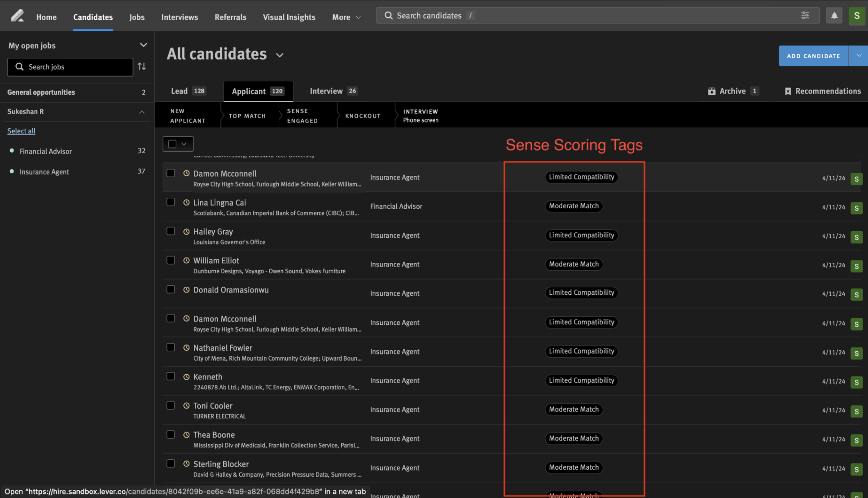This screenshot has height=498, width=868.
Task: Open the ADD CANDIDATE dropdown arrow
Action: [x=859, y=56]
